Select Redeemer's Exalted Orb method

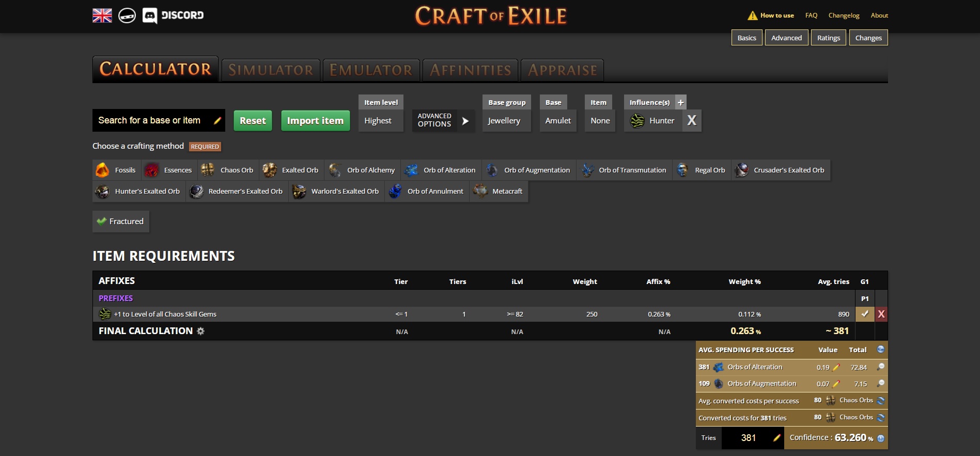point(237,191)
